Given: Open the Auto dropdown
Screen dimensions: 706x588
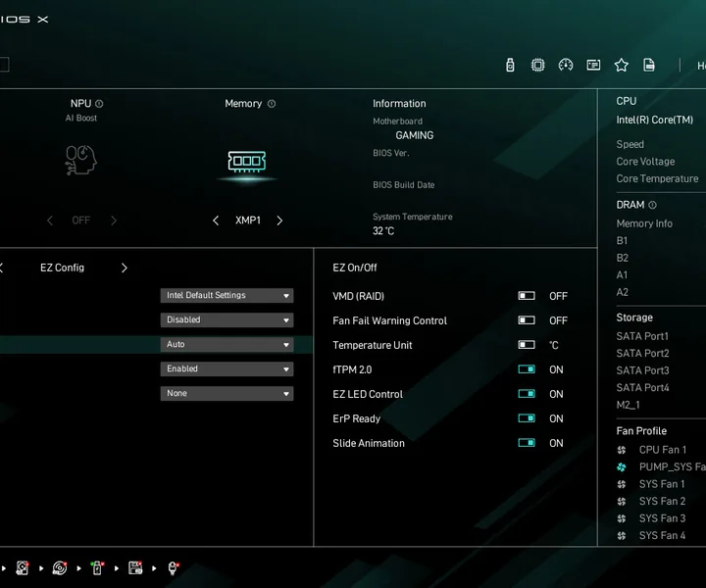Looking at the screenshot, I should point(227,345).
